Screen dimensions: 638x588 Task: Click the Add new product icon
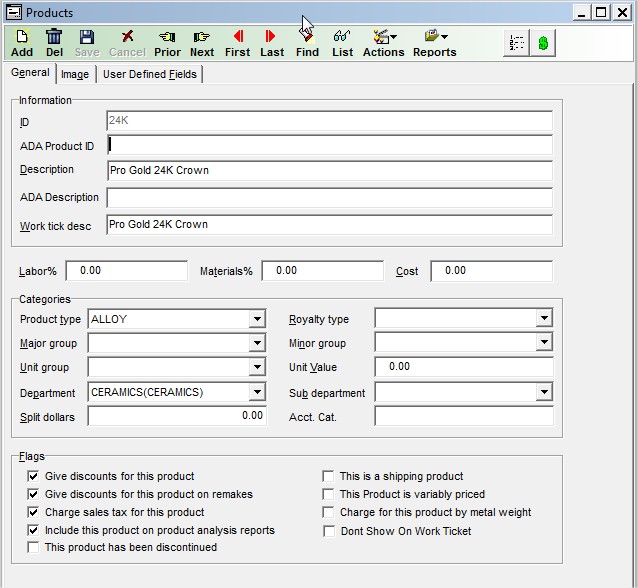click(22, 43)
